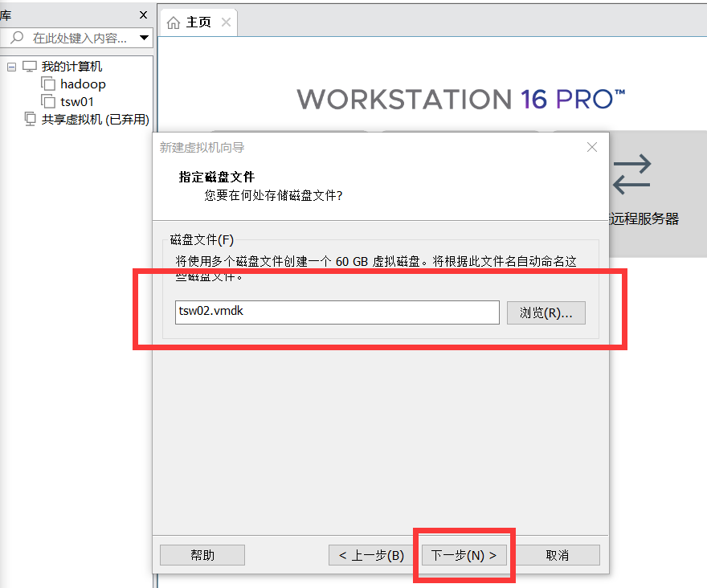
Task: Select hadoop in the library tree
Action: click(x=83, y=84)
